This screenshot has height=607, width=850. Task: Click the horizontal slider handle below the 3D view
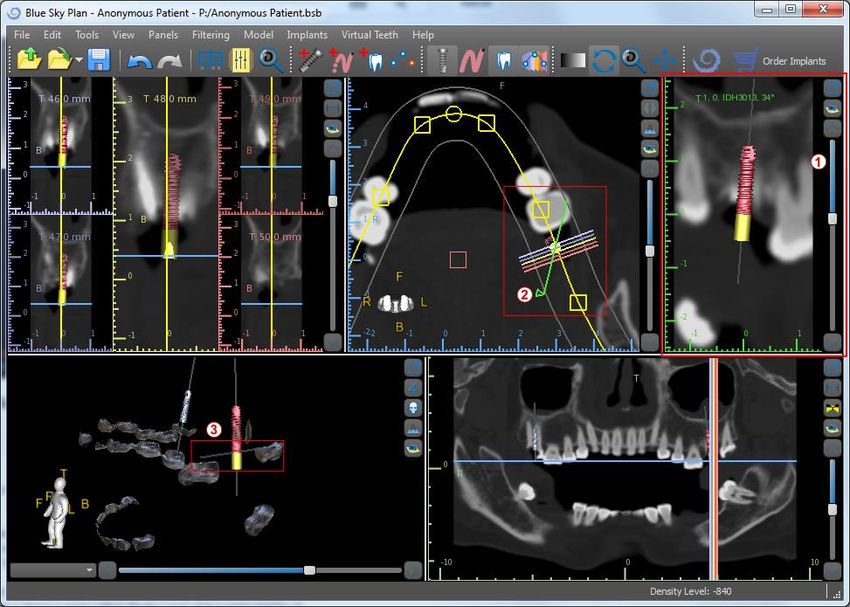click(x=310, y=570)
